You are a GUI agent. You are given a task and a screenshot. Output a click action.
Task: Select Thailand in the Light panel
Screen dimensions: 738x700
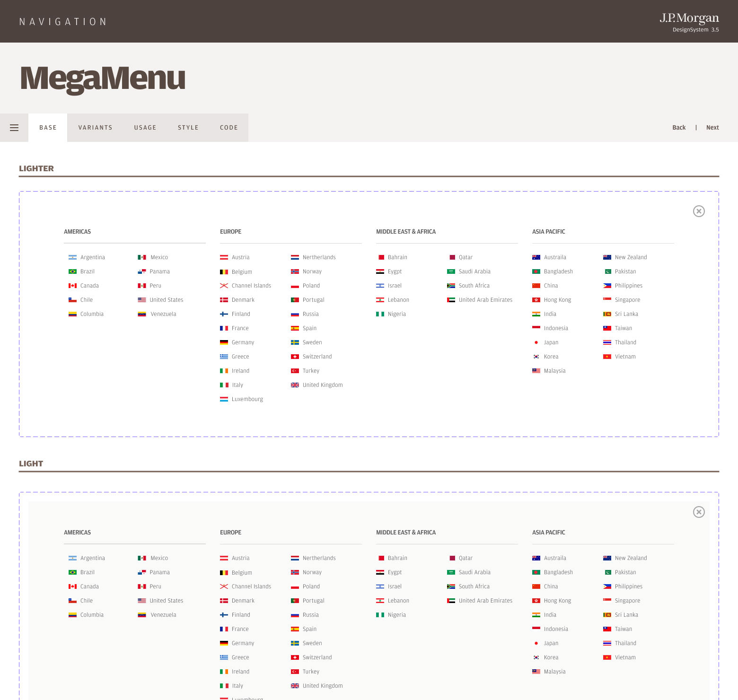[625, 643]
